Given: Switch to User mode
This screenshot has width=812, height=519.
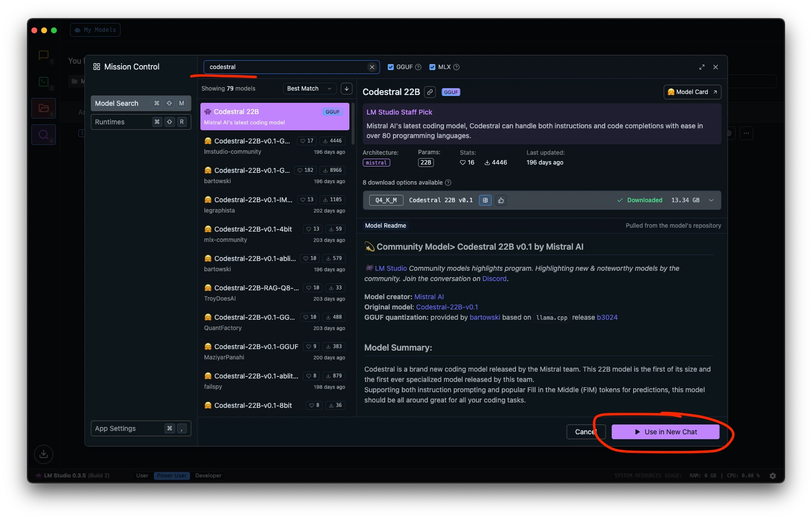Looking at the screenshot, I should pos(142,475).
